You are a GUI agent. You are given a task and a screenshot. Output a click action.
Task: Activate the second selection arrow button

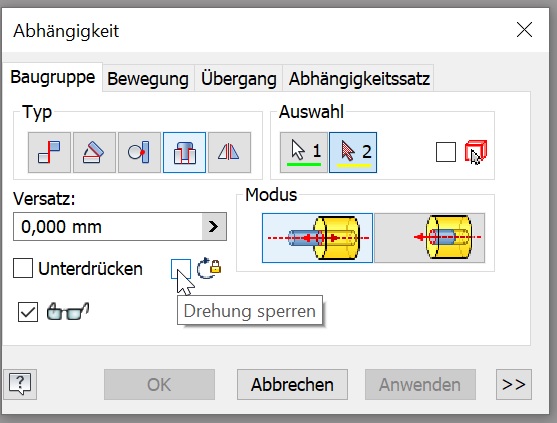click(353, 152)
